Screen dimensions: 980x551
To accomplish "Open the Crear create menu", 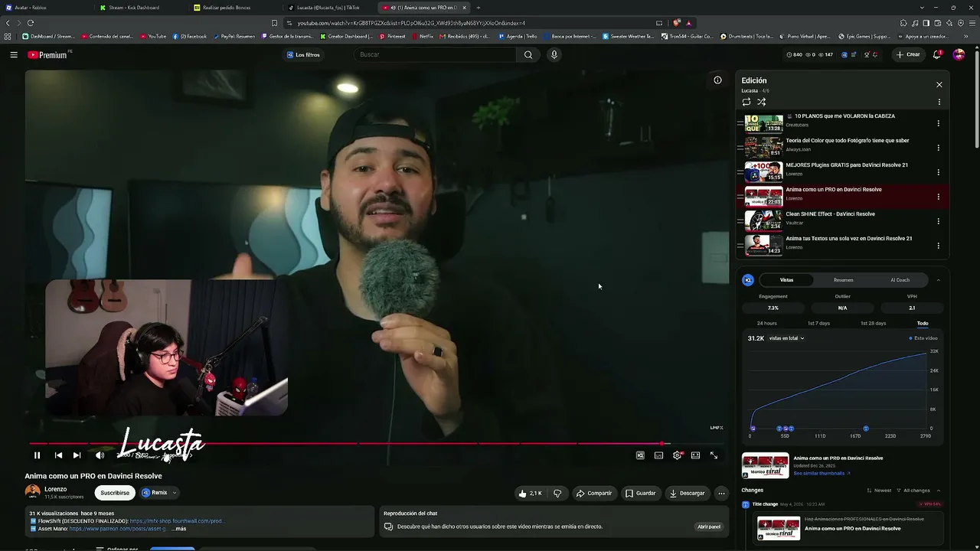I will click(908, 55).
